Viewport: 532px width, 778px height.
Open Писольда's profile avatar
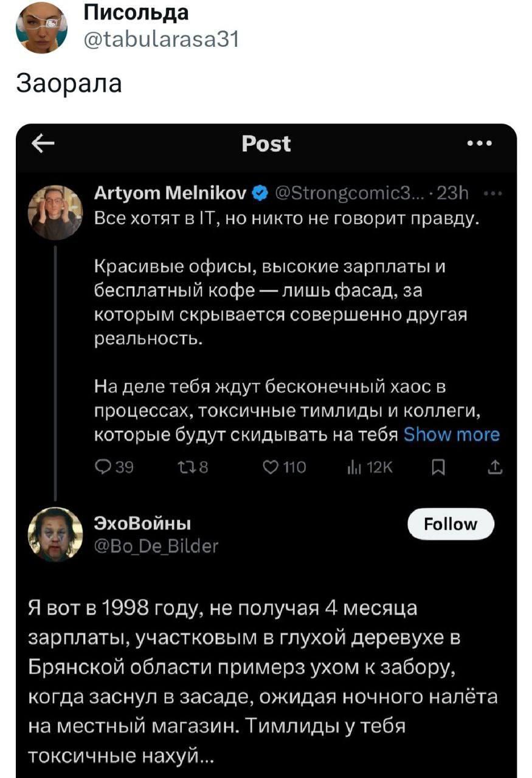[x=41, y=28]
